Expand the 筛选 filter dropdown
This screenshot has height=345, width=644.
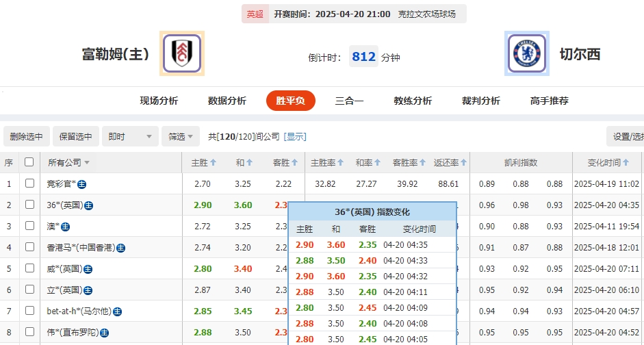[181, 136]
